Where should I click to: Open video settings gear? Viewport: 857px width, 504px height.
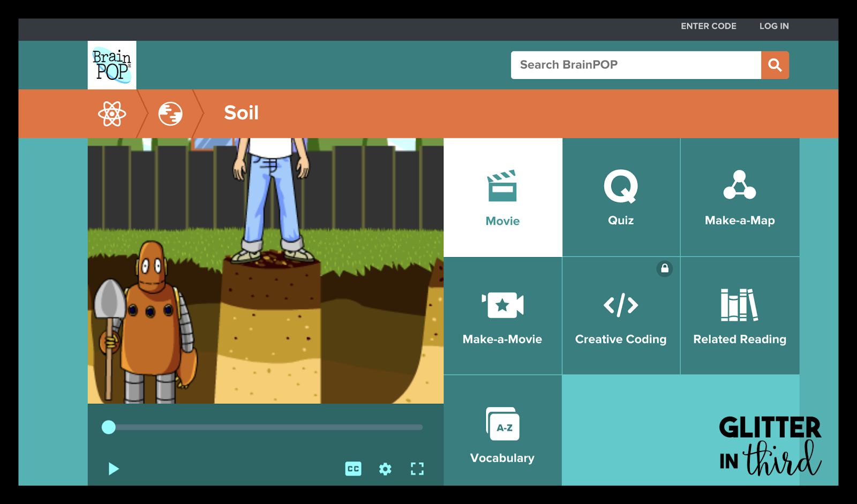point(385,469)
